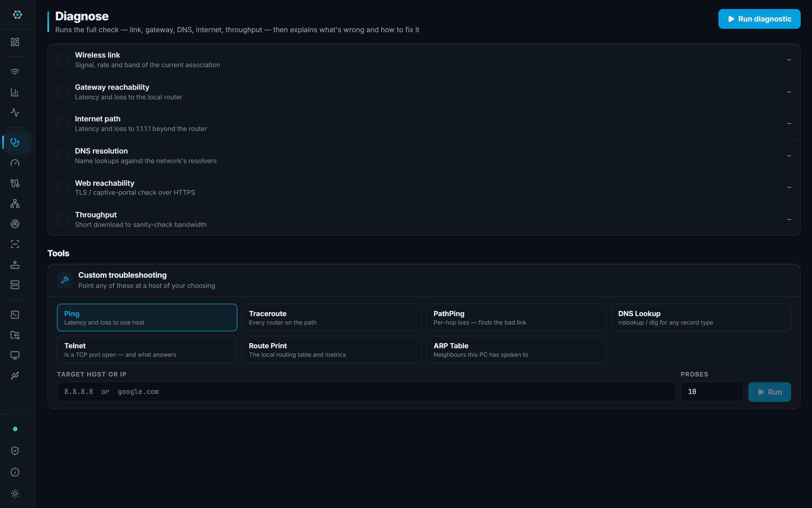This screenshot has height=508, width=812.
Task: Click the Web reachability status circle
Action: tap(62, 187)
